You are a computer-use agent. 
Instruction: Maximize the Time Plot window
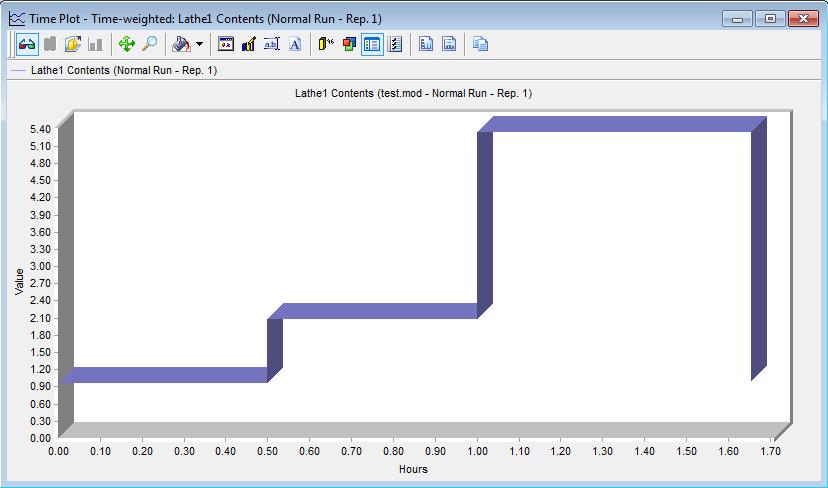coord(770,19)
